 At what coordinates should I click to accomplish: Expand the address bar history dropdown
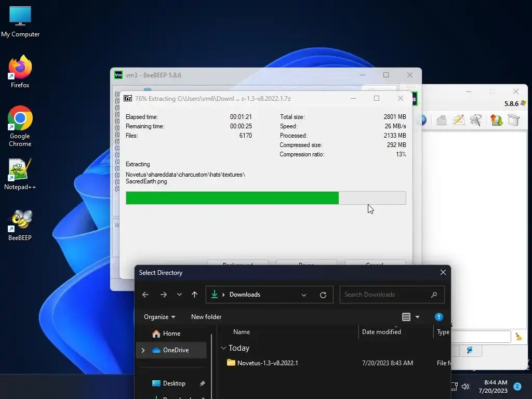pyautogui.click(x=304, y=295)
